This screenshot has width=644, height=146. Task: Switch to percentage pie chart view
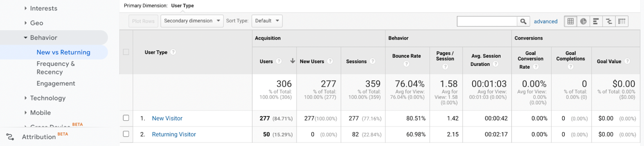pos(583,21)
